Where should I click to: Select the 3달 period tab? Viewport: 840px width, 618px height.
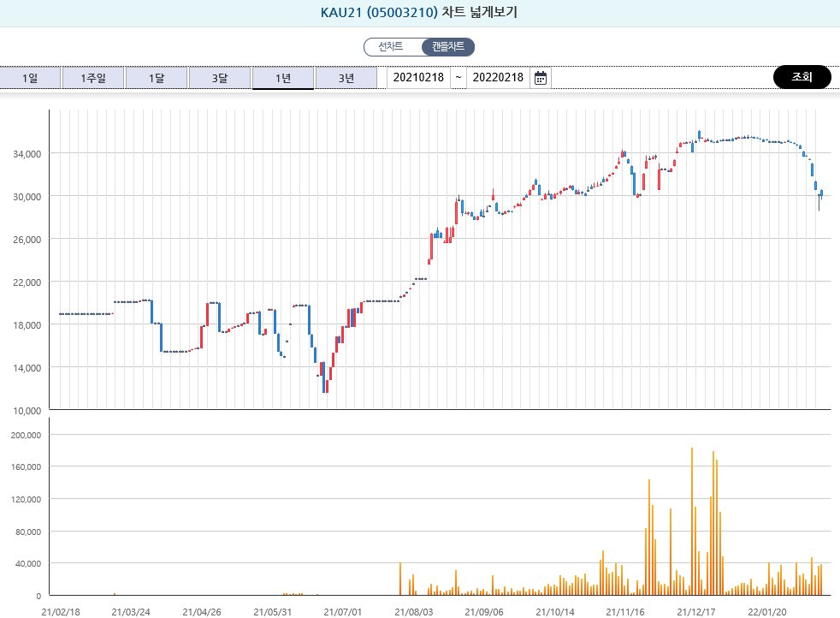220,78
